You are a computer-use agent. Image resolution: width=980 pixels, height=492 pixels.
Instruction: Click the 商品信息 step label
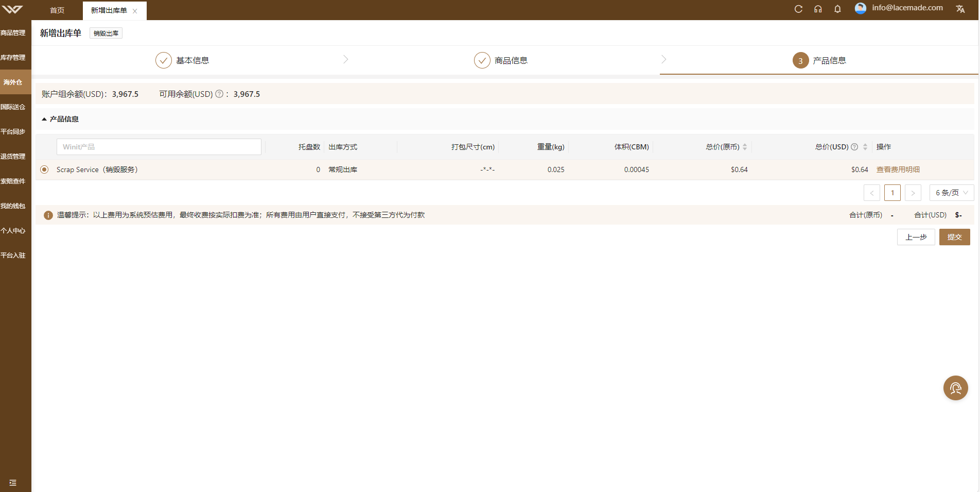511,60
